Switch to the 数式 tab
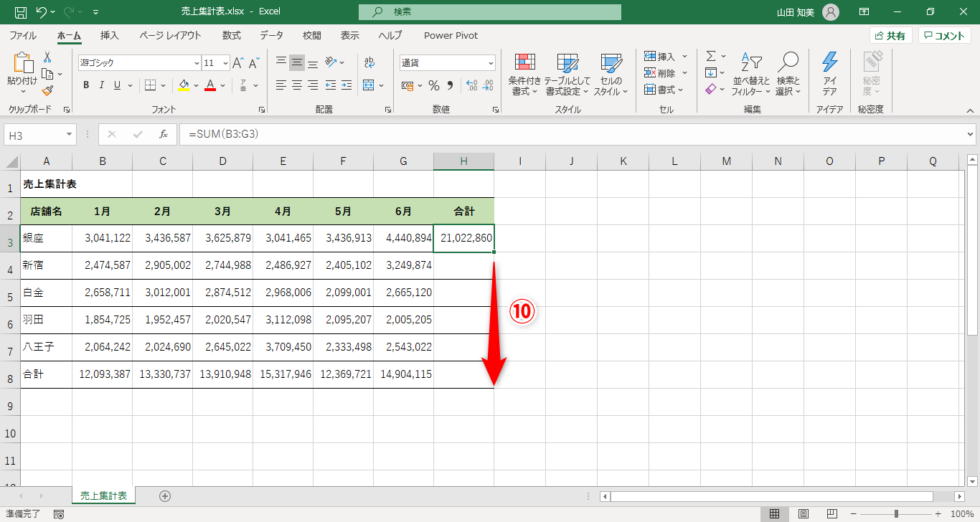 (231, 35)
